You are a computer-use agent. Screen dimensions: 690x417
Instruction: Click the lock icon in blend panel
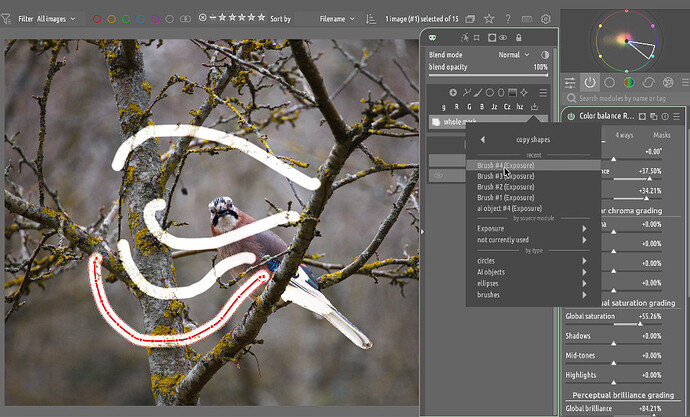tap(519, 38)
